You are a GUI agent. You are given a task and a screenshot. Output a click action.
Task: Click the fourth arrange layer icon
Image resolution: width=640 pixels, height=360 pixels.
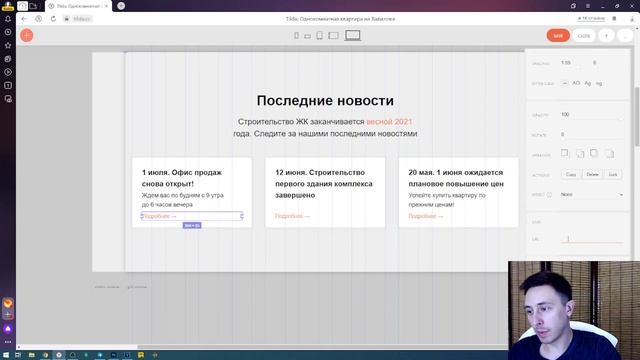click(609, 153)
